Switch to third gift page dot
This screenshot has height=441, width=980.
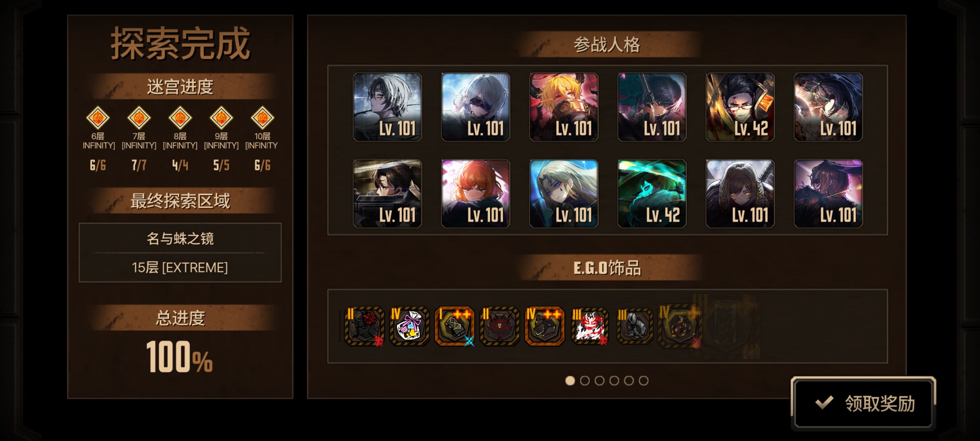tap(599, 381)
